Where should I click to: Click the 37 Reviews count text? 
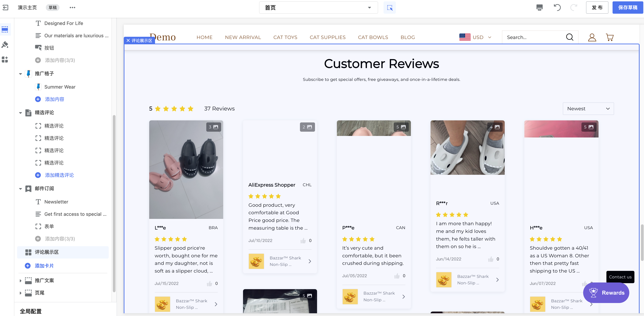[x=219, y=109]
